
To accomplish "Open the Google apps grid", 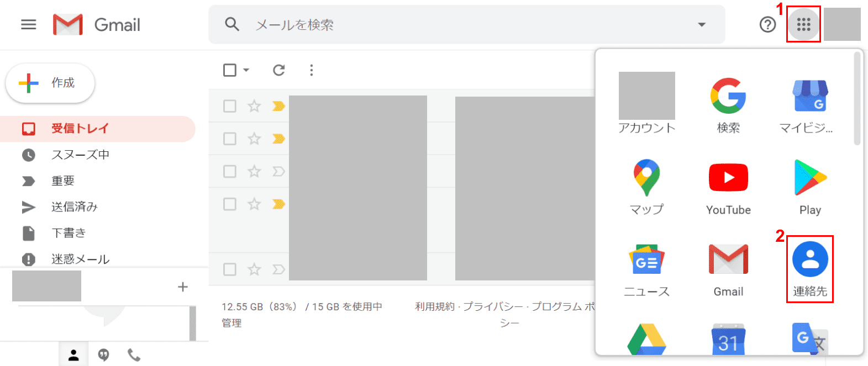I will coord(803,24).
